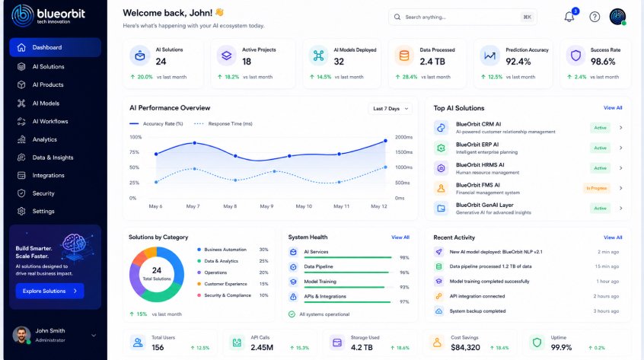Screen dimensions: 644x360
Task: Click the Prediction Accuracy chart icon
Action: (x=489, y=56)
